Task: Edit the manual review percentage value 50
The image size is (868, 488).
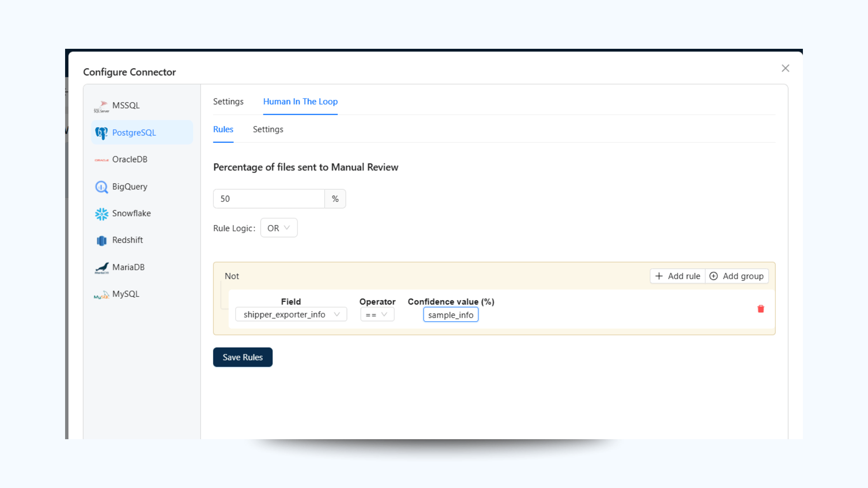Action: pos(269,198)
